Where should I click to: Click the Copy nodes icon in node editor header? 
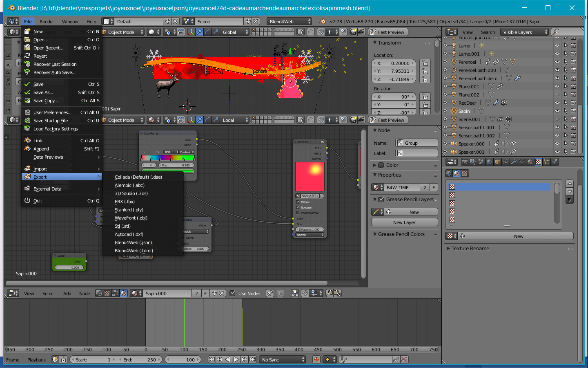click(x=330, y=293)
